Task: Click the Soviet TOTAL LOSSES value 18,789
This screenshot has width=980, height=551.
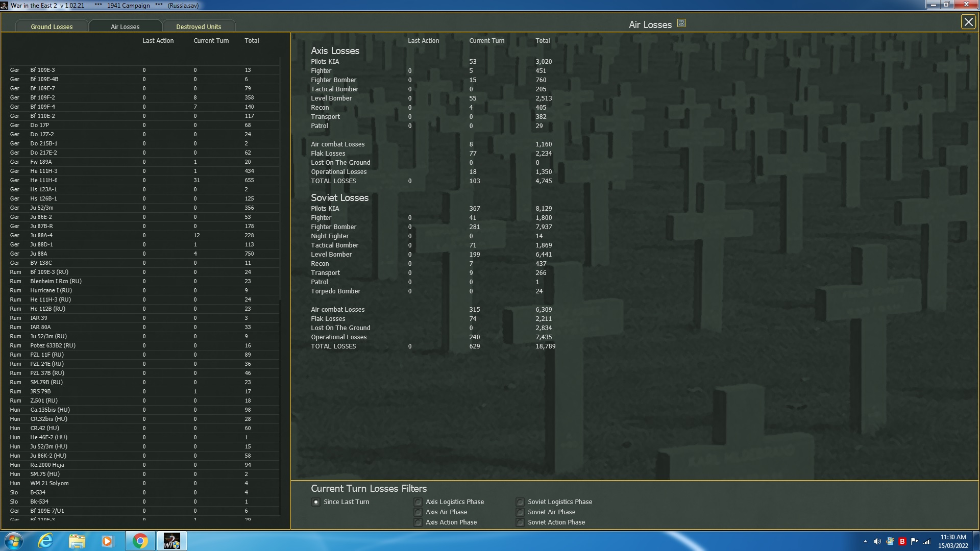Action: coord(545,346)
